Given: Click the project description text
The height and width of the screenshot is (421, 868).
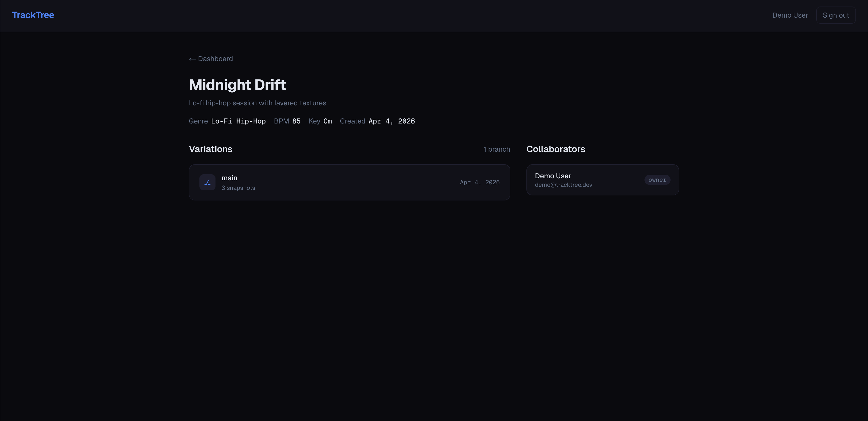Looking at the screenshot, I should click(257, 103).
